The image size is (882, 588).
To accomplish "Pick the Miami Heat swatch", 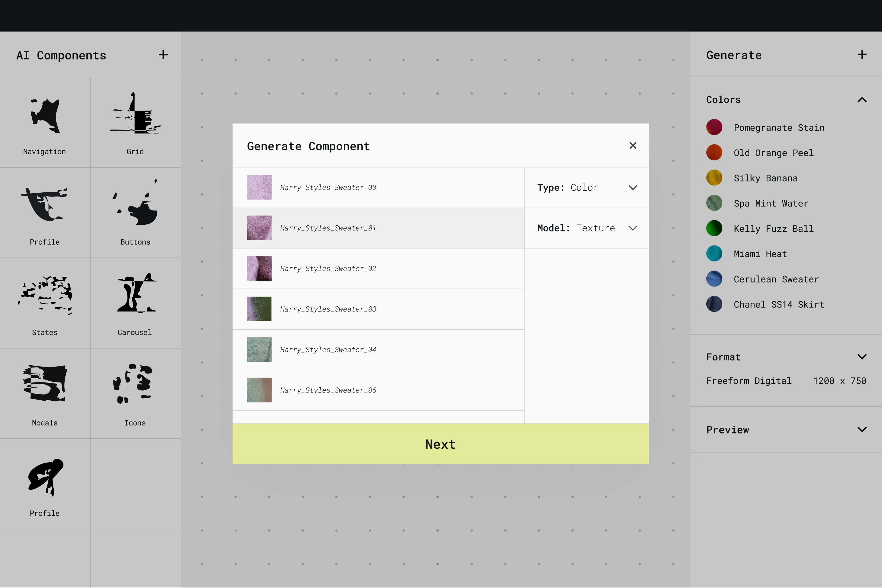I will [714, 254].
